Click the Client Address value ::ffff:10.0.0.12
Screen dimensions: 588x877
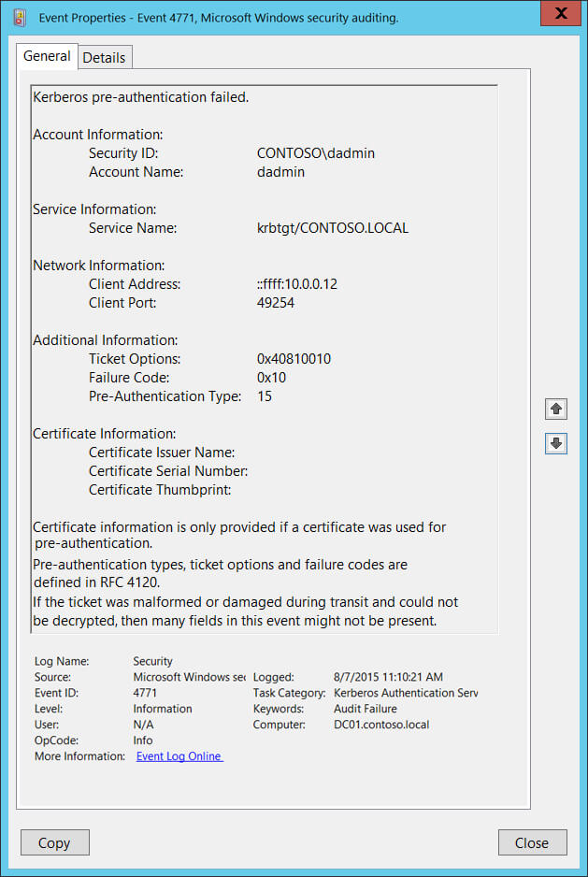pyautogui.click(x=296, y=284)
